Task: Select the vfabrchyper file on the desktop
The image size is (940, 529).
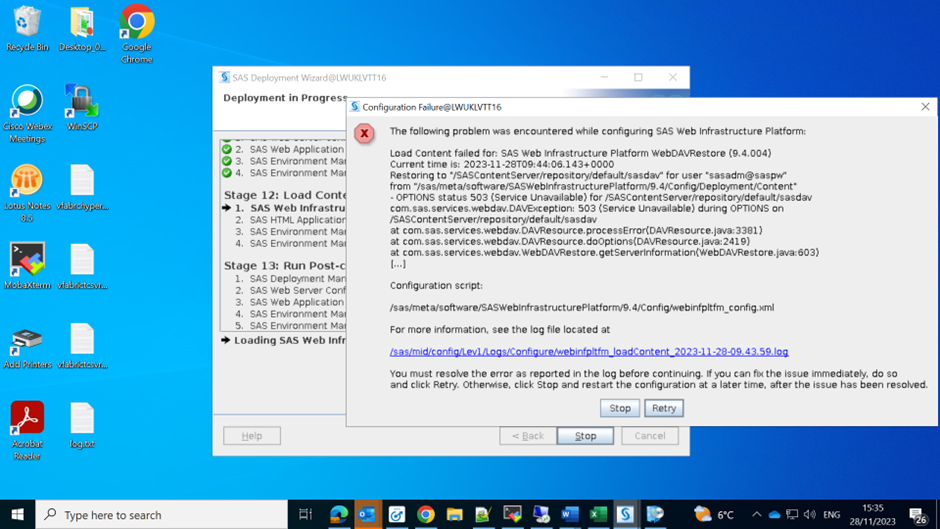Action: (82, 187)
